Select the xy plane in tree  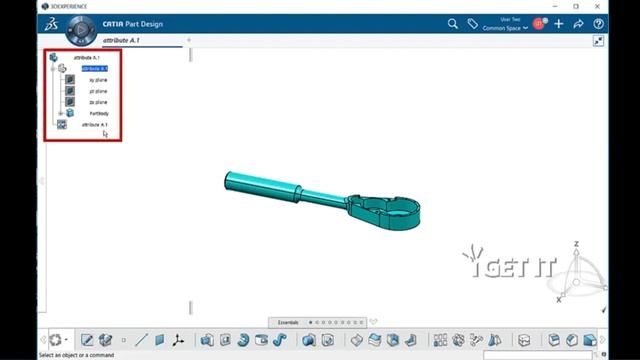(x=98, y=80)
